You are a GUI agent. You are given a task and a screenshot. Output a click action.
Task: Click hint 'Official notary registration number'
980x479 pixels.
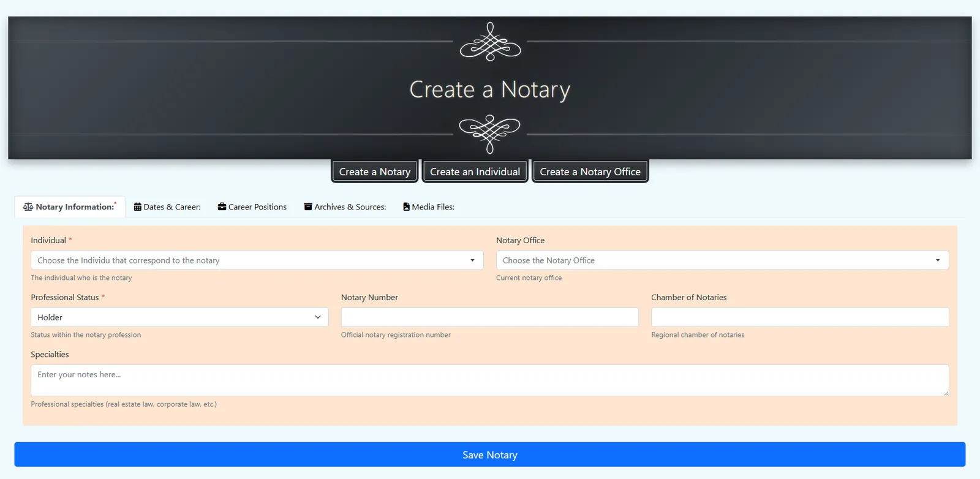396,334
